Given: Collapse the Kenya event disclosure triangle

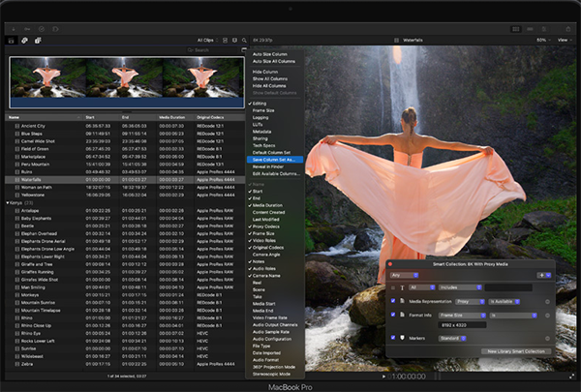Looking at the screenshot, I should click(8, 203).
